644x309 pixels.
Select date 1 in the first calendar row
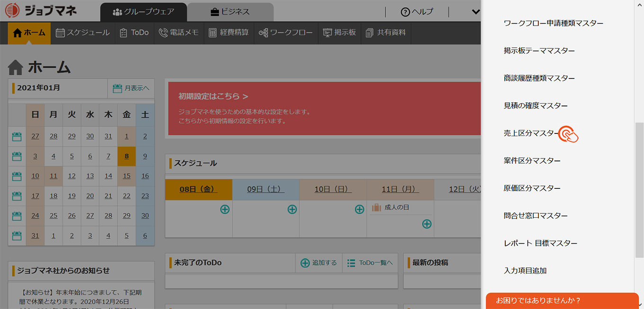pyautogui.click(x=126, y=136)
